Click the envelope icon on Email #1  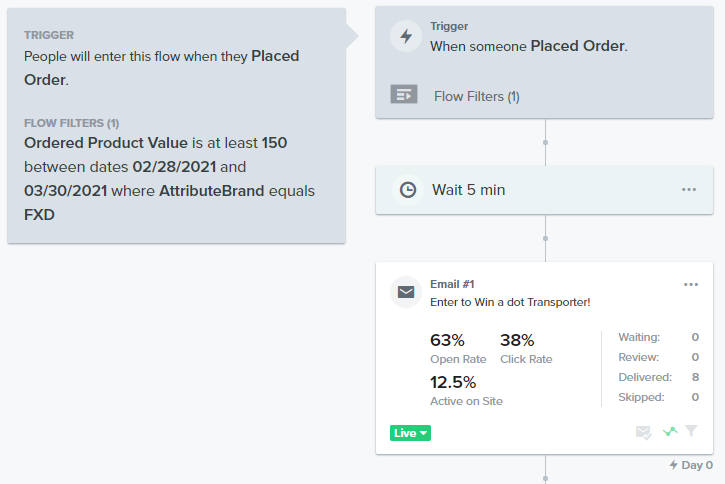click(x=406, y=292)
